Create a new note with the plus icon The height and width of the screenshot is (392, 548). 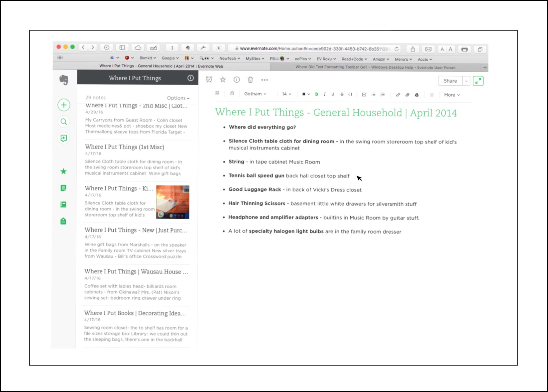pos(63,105)
